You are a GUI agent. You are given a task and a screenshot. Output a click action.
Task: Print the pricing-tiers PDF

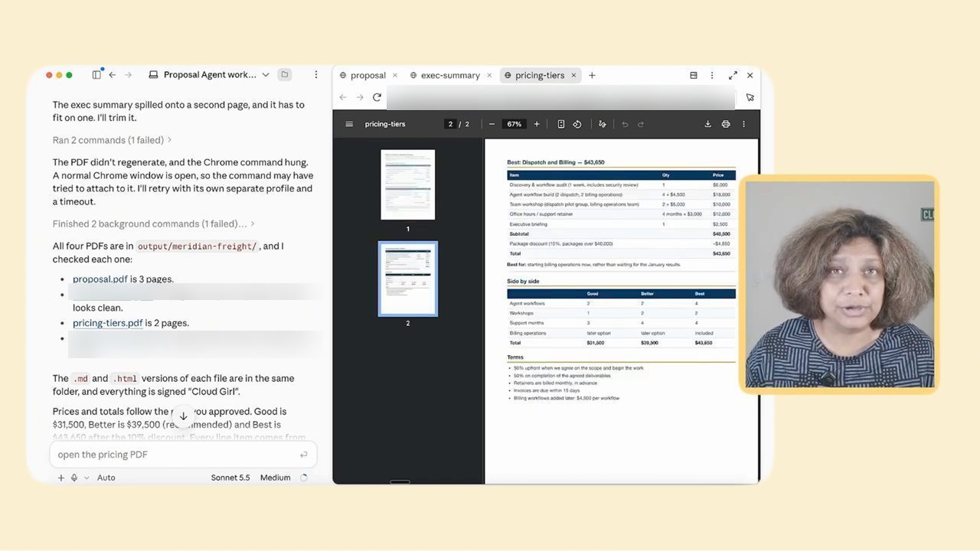(x=726, y=124)
